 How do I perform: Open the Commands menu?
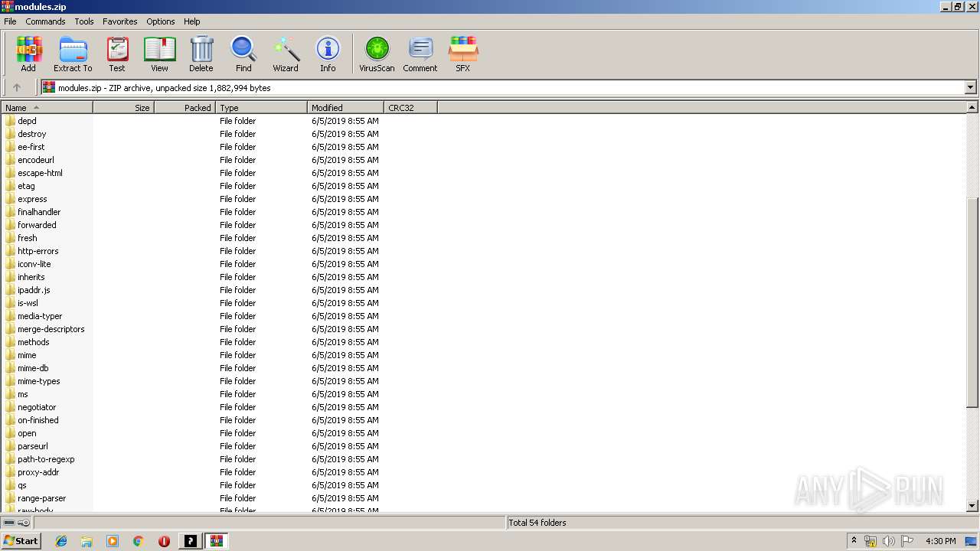[x=45, y=21]
